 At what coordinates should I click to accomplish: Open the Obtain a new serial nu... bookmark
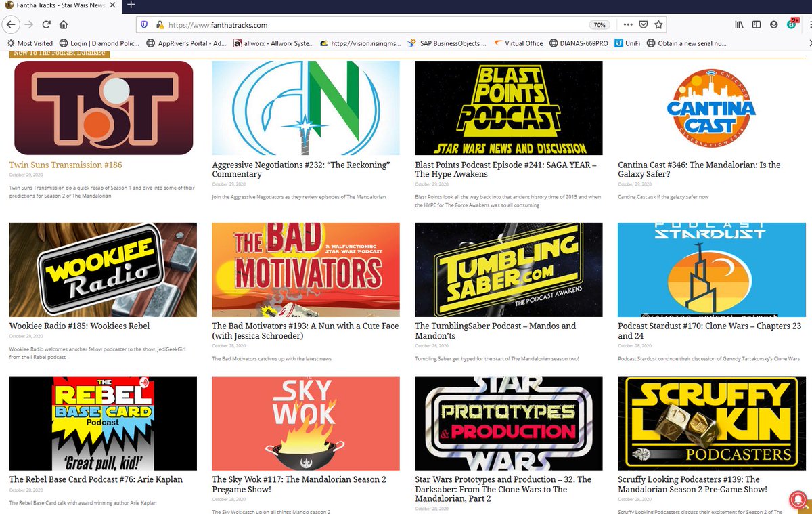tap(687, 43)
